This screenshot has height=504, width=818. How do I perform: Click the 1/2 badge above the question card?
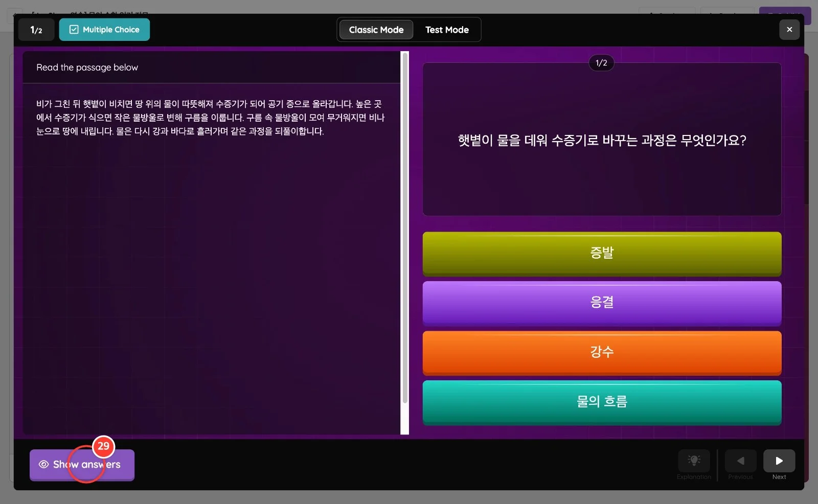pos(602,63)
